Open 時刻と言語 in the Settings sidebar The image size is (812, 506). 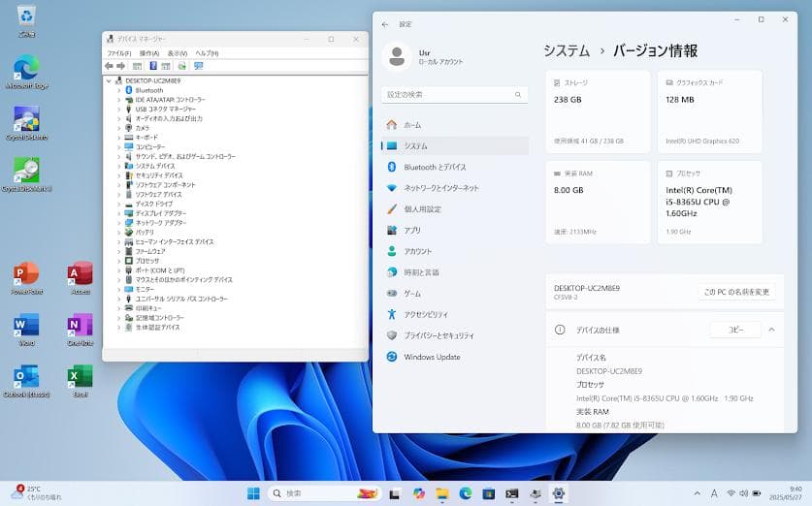pos(455,272)
